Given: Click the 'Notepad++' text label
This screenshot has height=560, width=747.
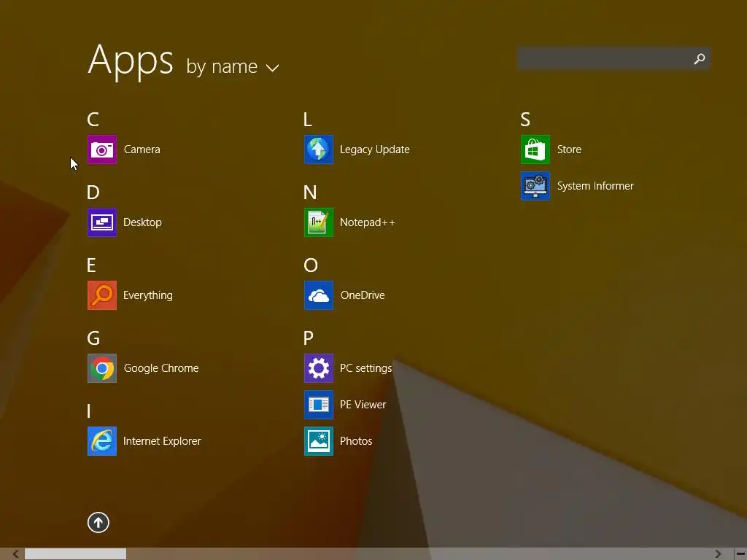Looking at the screenshot, I should pos(368,222).
